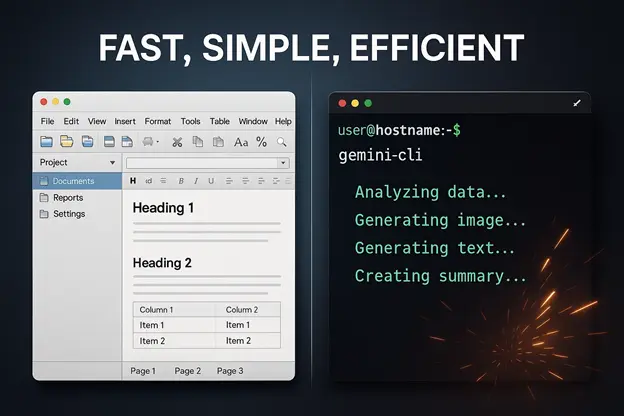Screen dimensions: 624x416
Task: Click the save disk toolbar icon
Action: (x=109, y=141)
